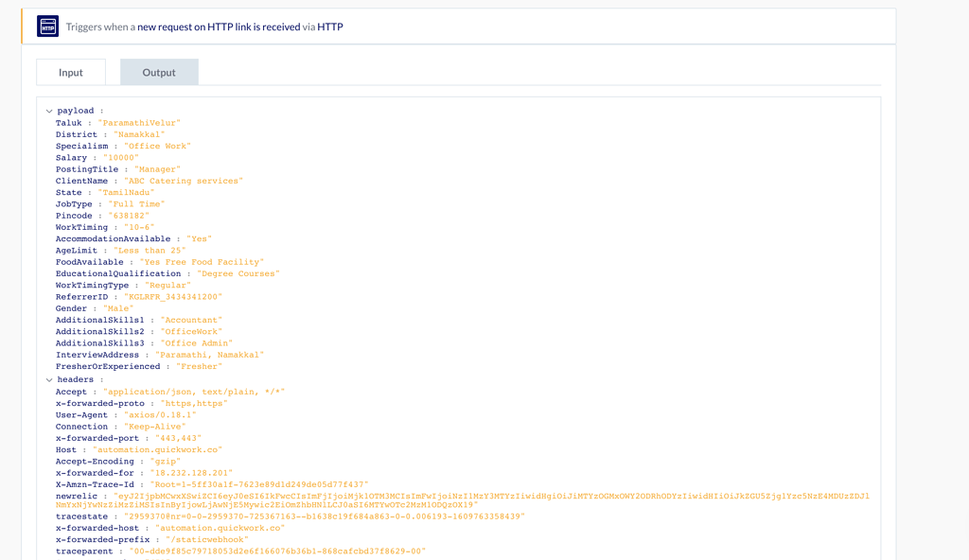Select the Salary value "10000"
The height and width of the screenshot is (560, 969).
[121, 157]
